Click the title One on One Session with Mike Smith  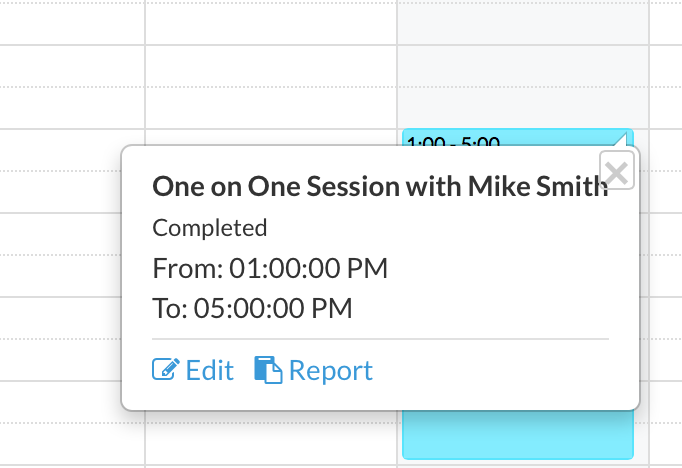coord(380,187)
